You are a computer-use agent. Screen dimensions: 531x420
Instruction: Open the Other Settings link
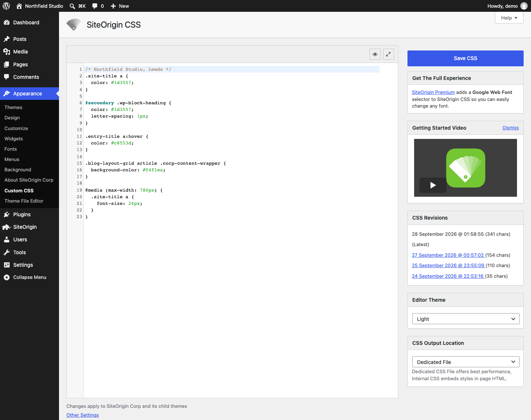click(x=83, y=415)
